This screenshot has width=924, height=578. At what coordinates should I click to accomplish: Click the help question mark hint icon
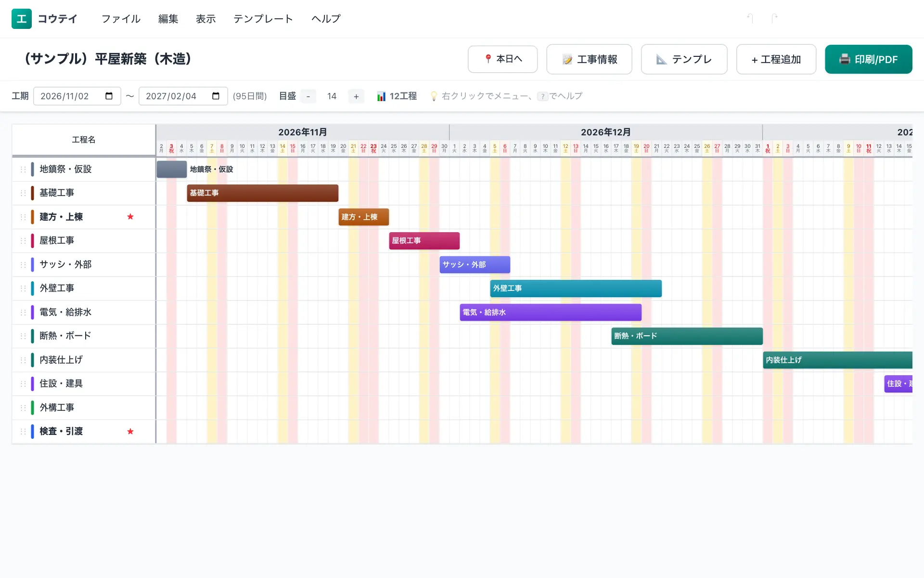click(x=543, y=96)
